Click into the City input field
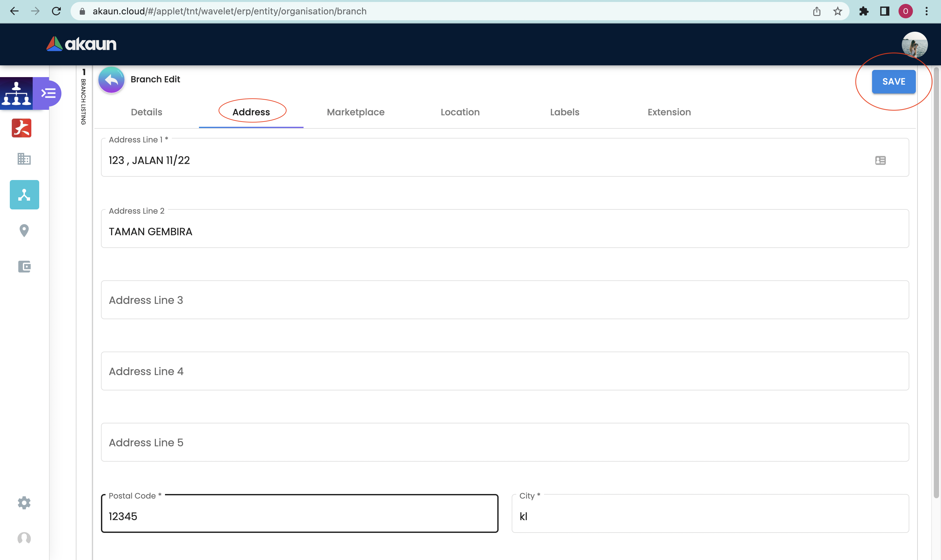Screen dimensions: 941x560 pos(710,516)
